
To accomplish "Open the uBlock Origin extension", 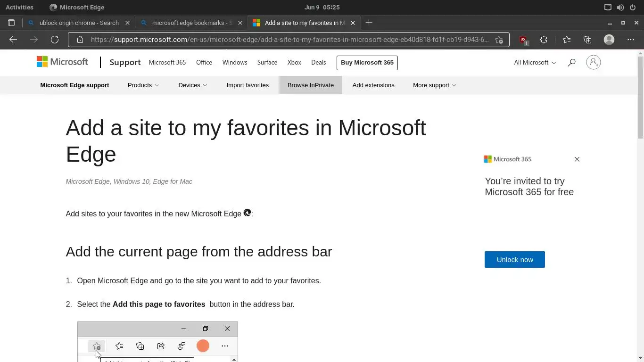I will [x=523, y=40].
